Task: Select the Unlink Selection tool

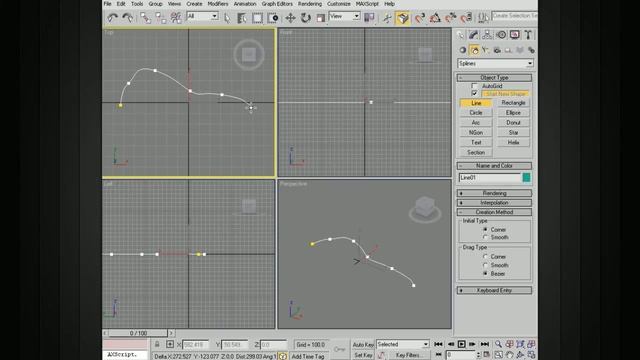Action: [x=160, y=18]
